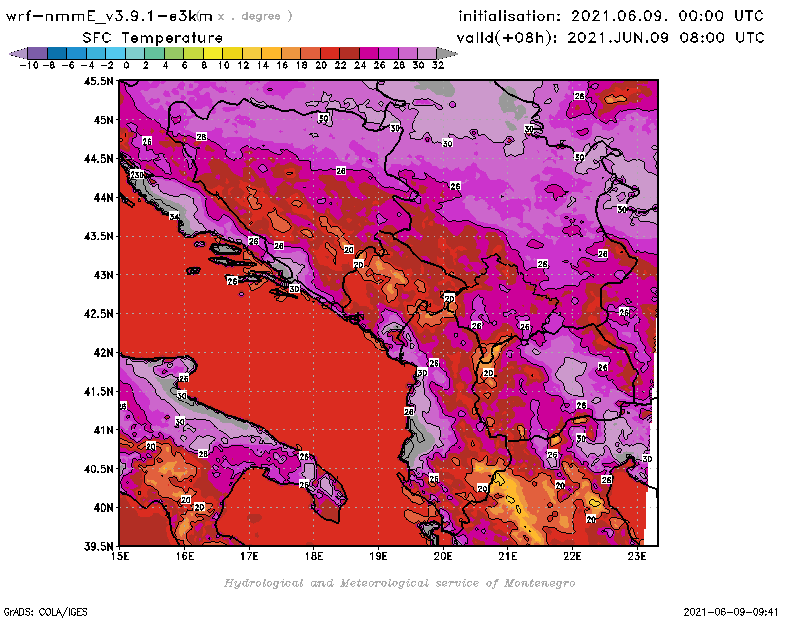
Task: Click the '21E' longitude label
Action: click(x=508, y=556)
